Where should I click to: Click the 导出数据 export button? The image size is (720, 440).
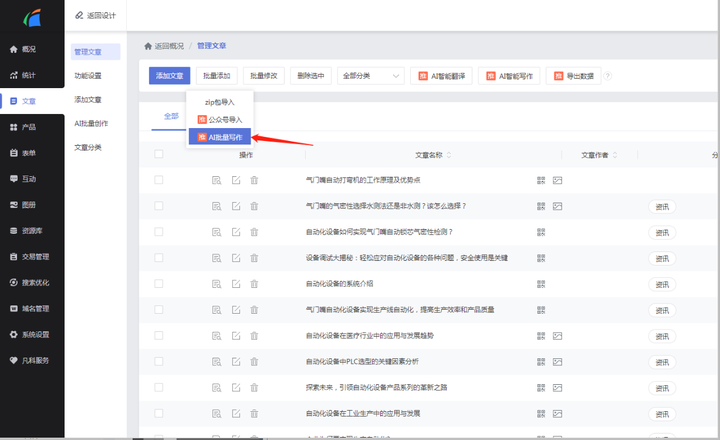click(572, 76)
